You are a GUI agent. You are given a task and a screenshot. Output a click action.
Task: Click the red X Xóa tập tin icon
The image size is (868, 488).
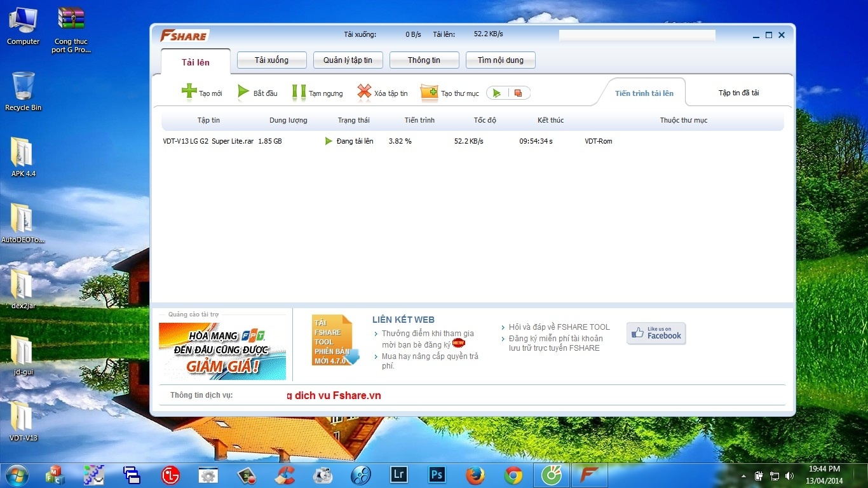click(364, 92)
